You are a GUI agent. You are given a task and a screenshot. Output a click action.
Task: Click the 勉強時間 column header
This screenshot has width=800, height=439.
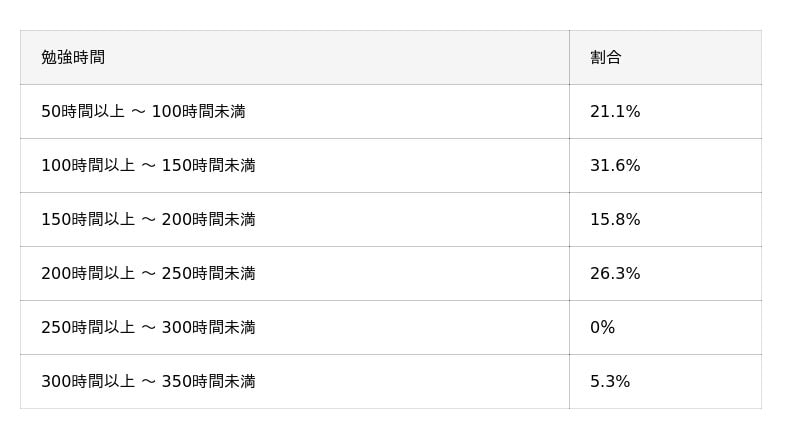[73, 58]
